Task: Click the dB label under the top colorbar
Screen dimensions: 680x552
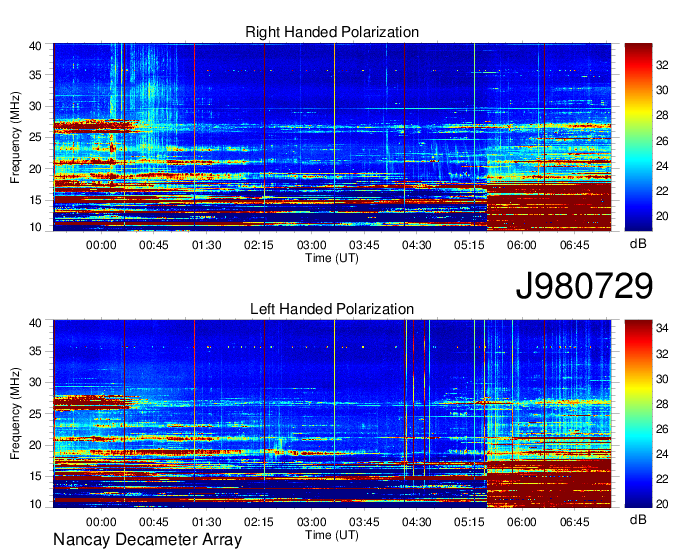Action: point(638,244)
